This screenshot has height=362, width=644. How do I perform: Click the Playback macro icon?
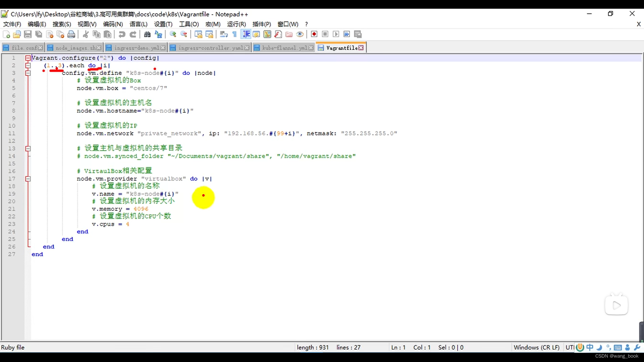pos(336,34)
